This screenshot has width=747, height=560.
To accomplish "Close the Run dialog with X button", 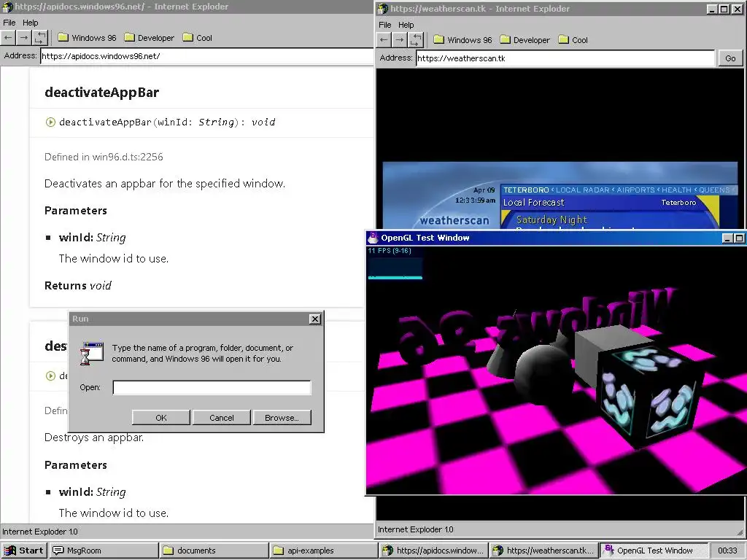I will (315, 319).
